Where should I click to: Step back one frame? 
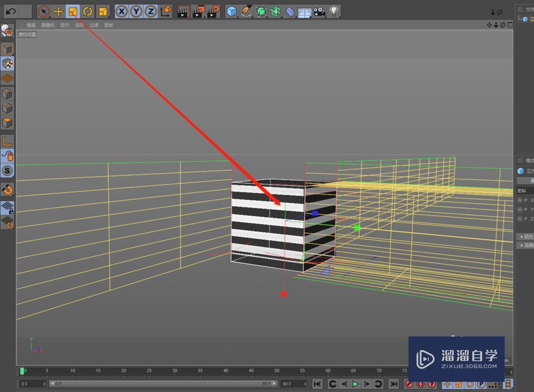[344, 384]
